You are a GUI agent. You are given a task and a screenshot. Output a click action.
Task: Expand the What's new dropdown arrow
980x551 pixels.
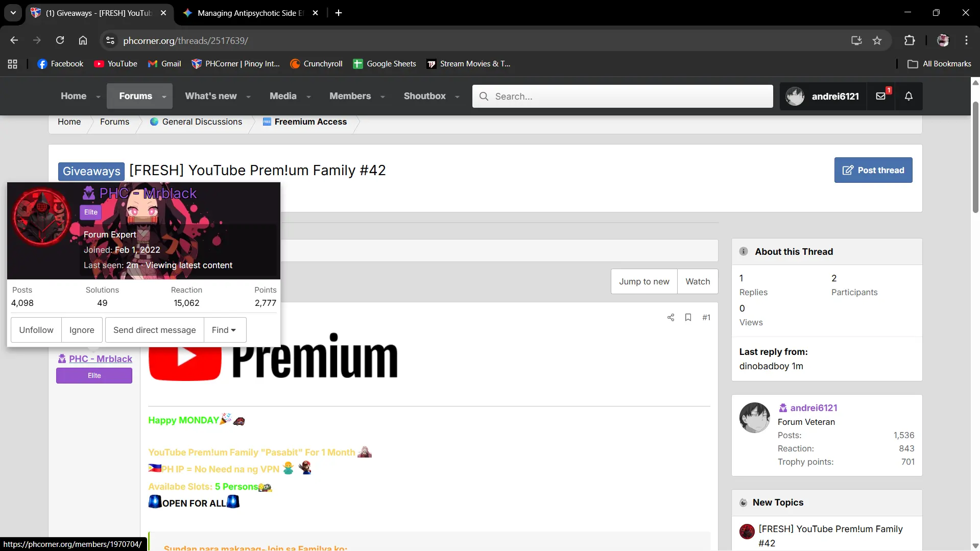249,97
